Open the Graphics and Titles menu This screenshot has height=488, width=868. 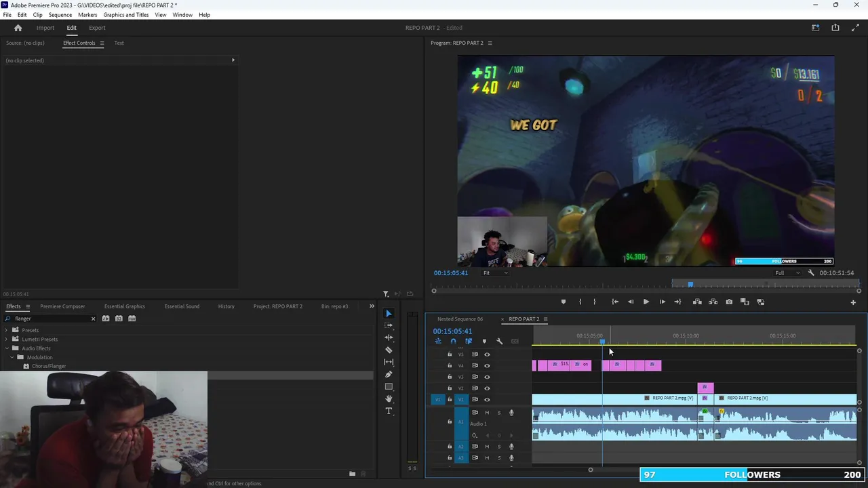(125, 15)
